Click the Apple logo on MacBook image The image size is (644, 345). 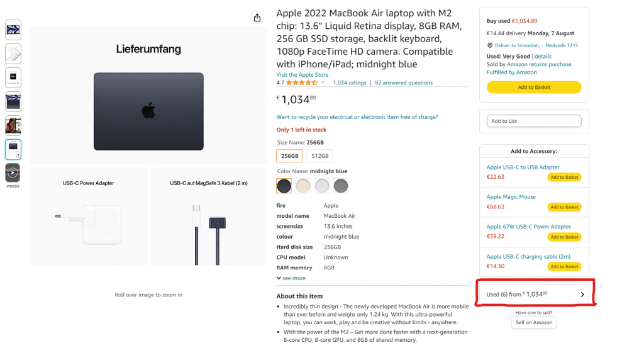tap(148, 111)
